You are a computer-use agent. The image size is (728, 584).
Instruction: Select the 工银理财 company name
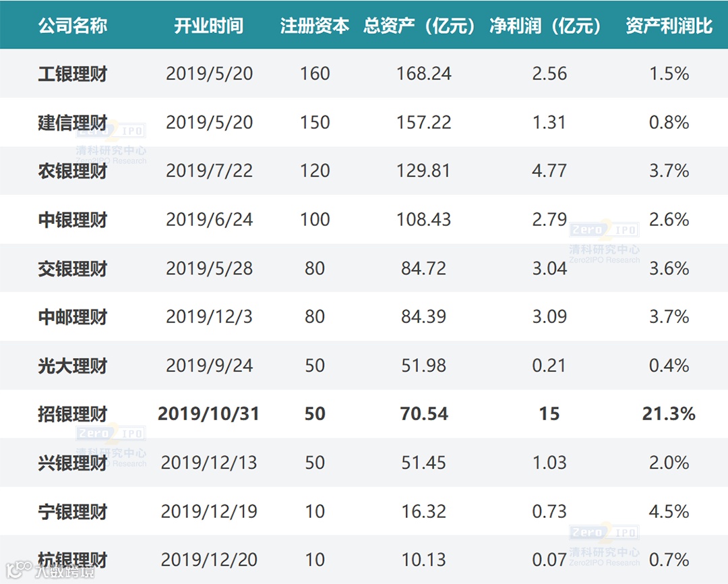click(x=72, y=74)
